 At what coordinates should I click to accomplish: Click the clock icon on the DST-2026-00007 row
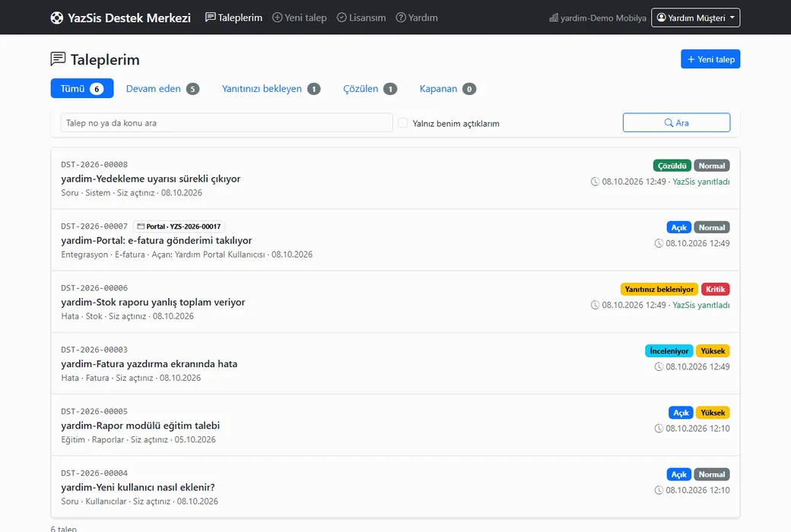659,243
